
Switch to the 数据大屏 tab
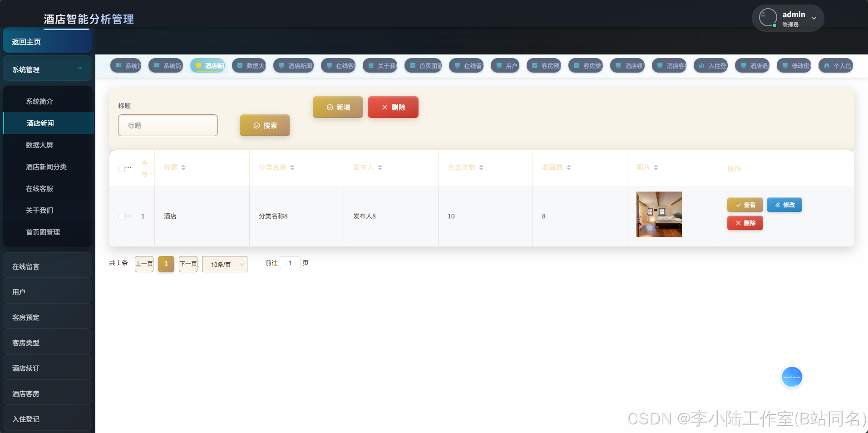click(249, 66)
